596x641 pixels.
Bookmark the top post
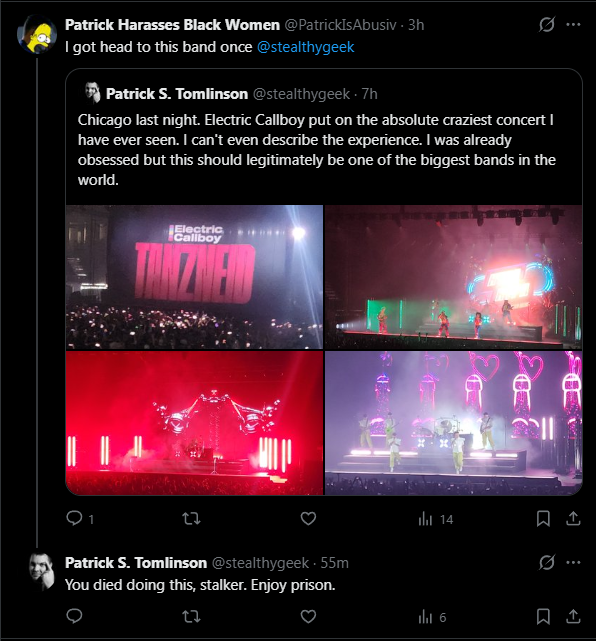click(543, 519)
